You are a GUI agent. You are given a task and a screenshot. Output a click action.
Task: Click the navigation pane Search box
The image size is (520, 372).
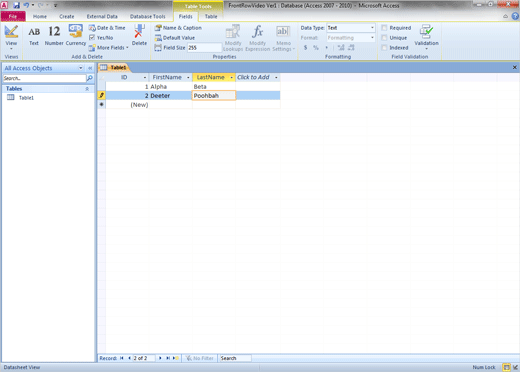coord(44,78)
